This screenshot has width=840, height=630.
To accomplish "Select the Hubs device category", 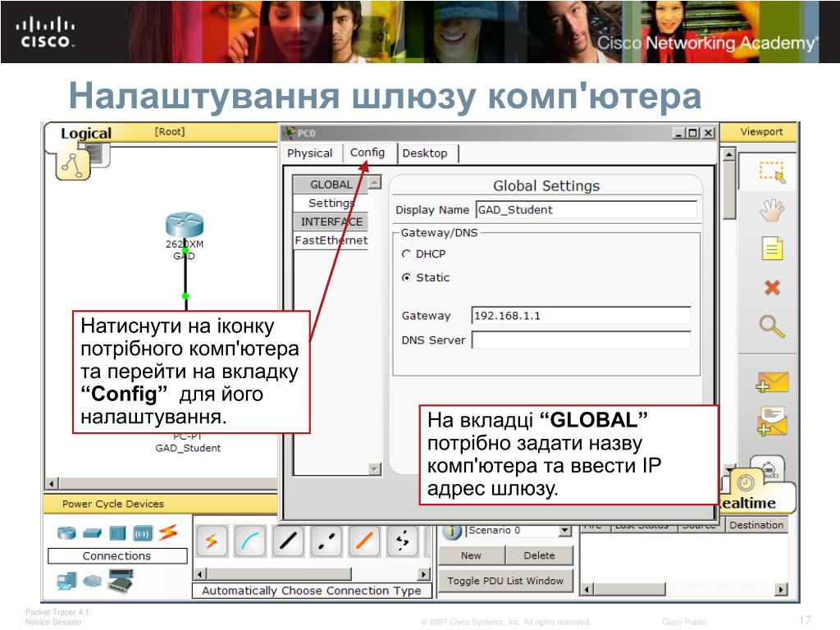I will click(x=117, y=533).
